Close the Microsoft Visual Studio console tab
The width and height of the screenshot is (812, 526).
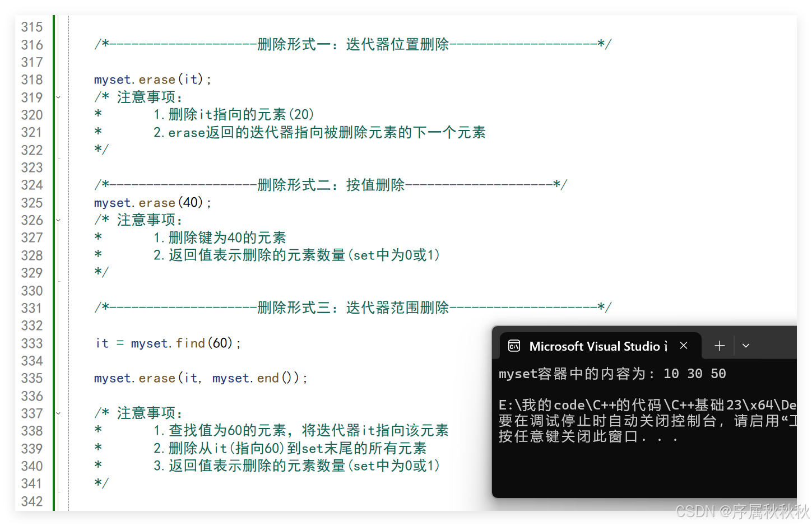pos(684,346)
